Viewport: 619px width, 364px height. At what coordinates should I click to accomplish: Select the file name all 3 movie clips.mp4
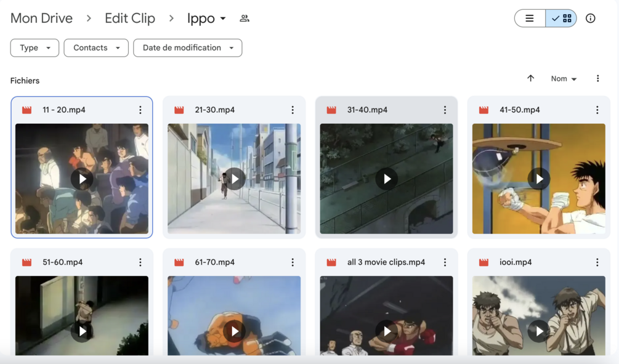pos(386,262)
